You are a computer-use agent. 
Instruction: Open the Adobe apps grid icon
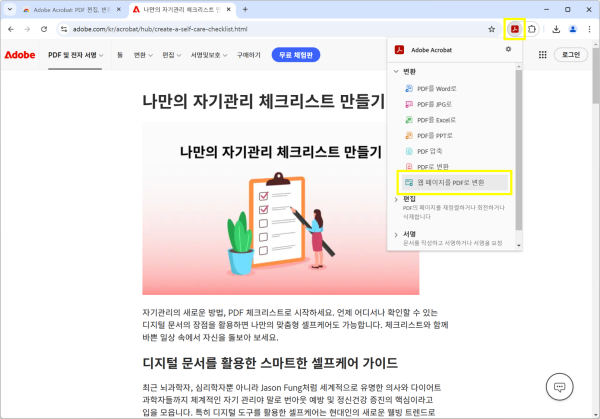(542, 55)
